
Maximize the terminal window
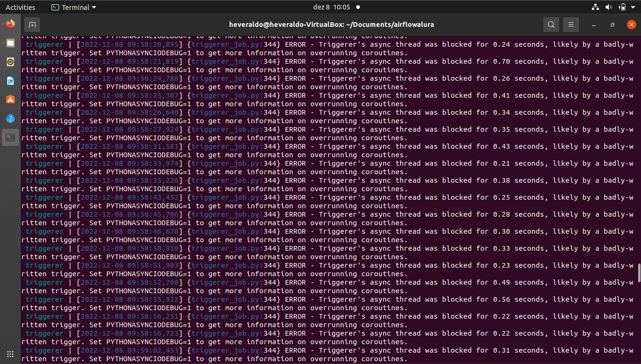(613, 25)
